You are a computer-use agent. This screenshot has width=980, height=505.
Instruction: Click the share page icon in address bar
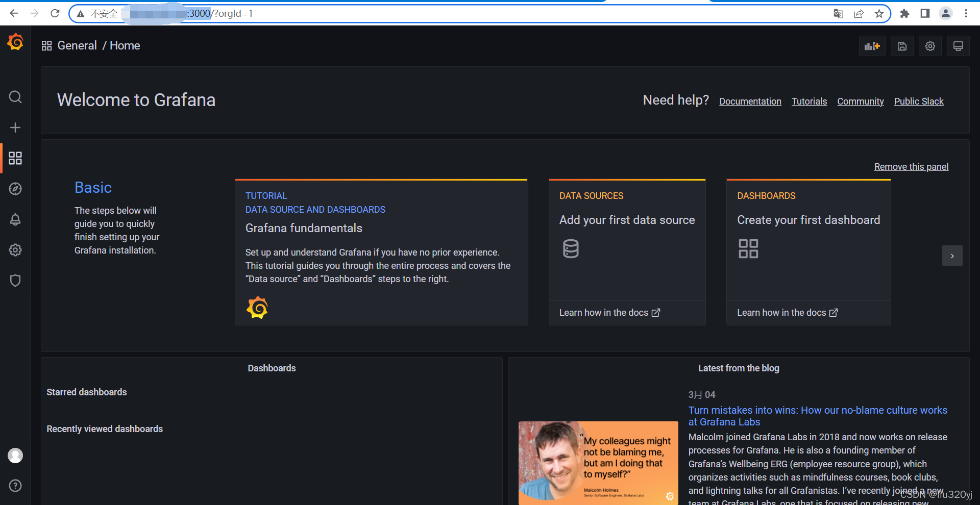(x=859, y=14)
